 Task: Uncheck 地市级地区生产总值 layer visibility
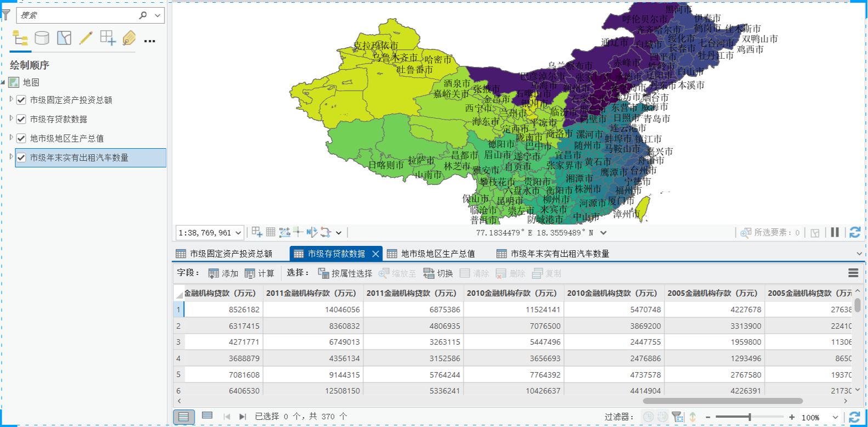point(21,138)
